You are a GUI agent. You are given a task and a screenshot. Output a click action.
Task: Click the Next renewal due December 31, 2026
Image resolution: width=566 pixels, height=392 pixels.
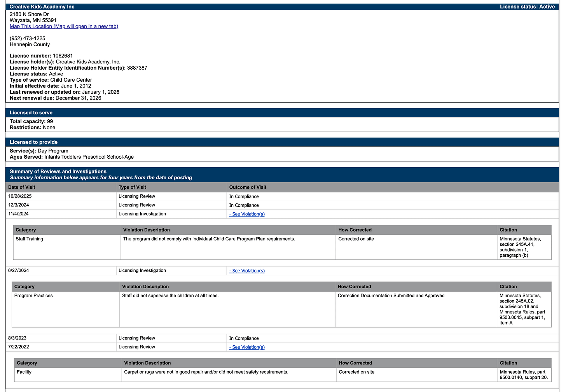coord(56,98)
